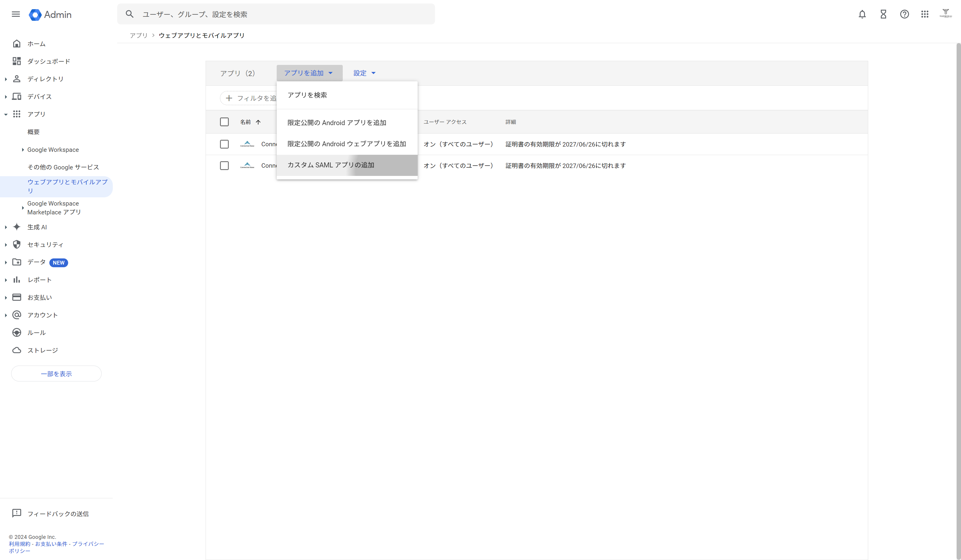Expand the データ section
961x560 pixels.
(6, 262)
